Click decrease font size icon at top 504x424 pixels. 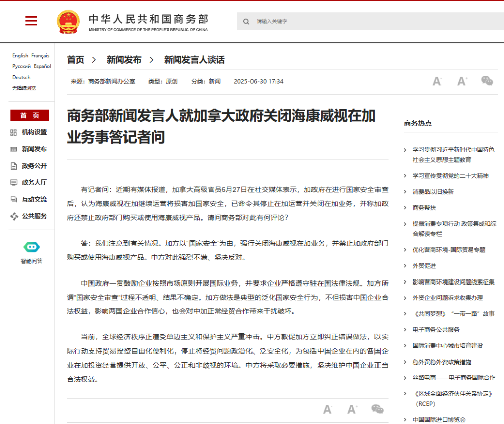(437, 81)
